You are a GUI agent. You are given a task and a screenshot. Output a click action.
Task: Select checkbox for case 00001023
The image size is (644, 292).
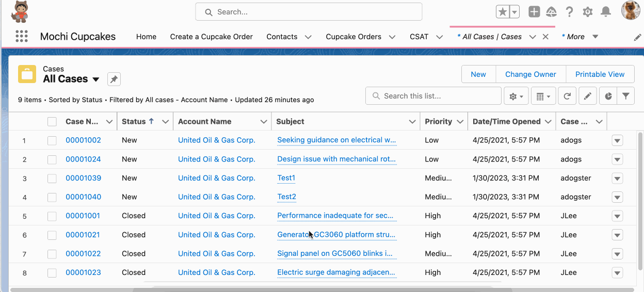(x=52, y=273)
